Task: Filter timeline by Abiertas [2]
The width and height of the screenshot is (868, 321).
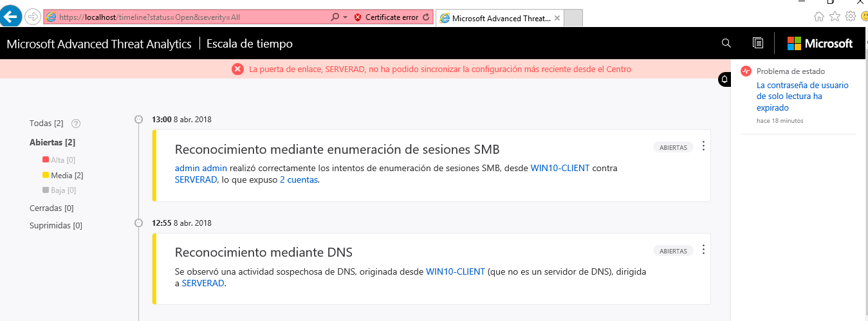Action: (52, 142)
